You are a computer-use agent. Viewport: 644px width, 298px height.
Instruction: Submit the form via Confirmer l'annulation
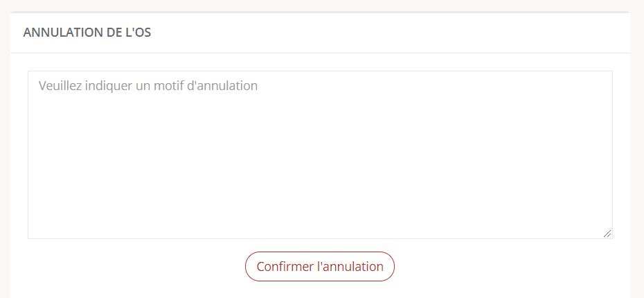[x=320, y=266]
